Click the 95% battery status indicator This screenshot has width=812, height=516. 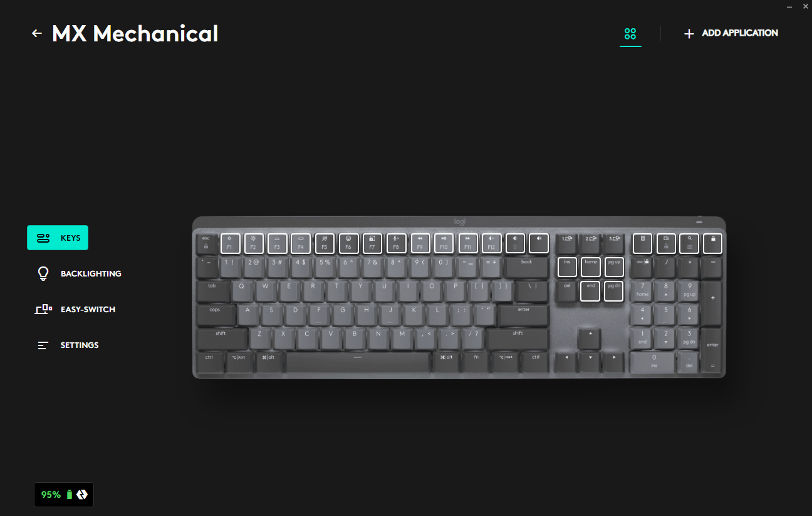point(64,495)
